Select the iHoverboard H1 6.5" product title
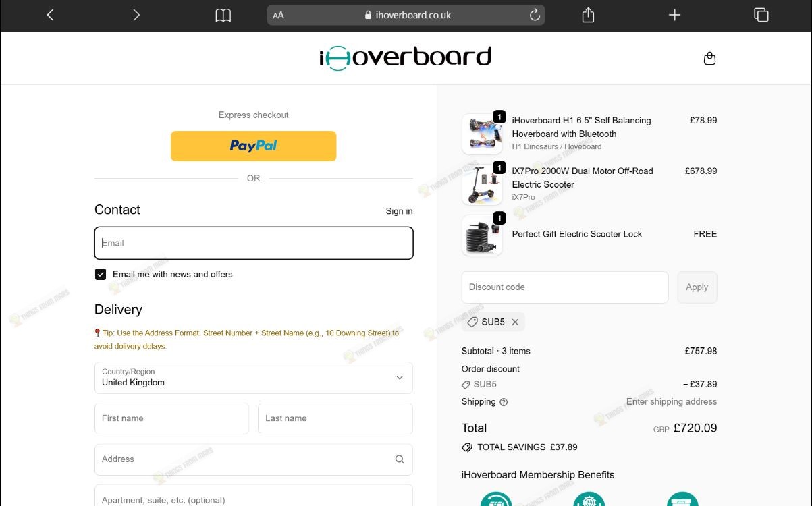The width and height of the screenshot is (812, 506). [582, 127]
